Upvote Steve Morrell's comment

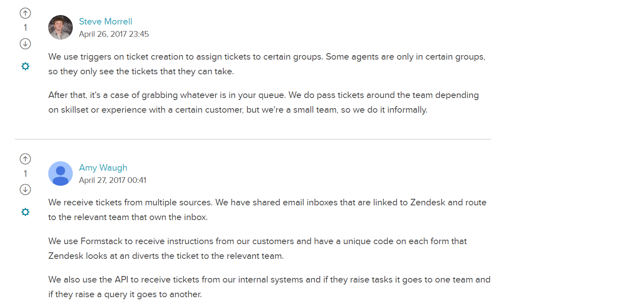coord(25,13)
